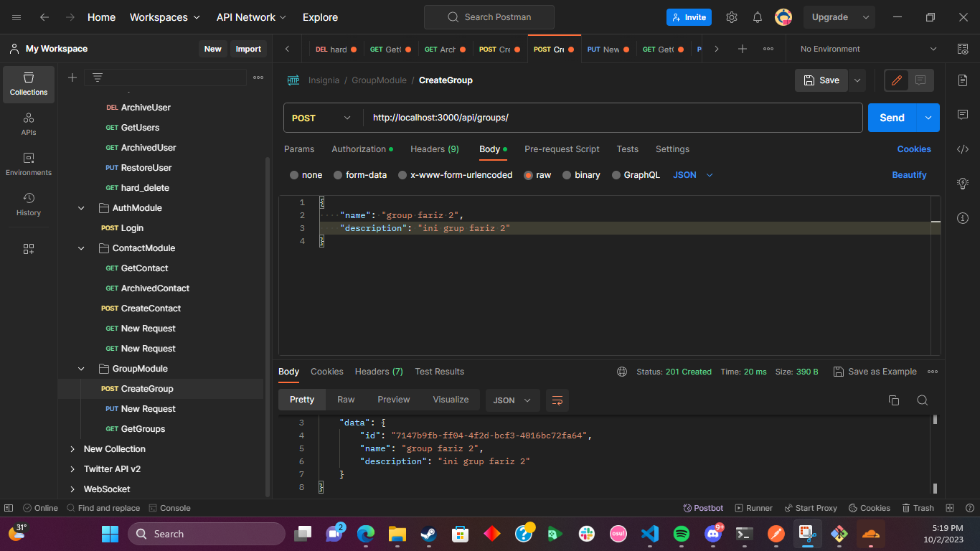Collapse the GroupModule folder
The height and width of the screenshot is (551, 980).
click(x=80, y=368)
